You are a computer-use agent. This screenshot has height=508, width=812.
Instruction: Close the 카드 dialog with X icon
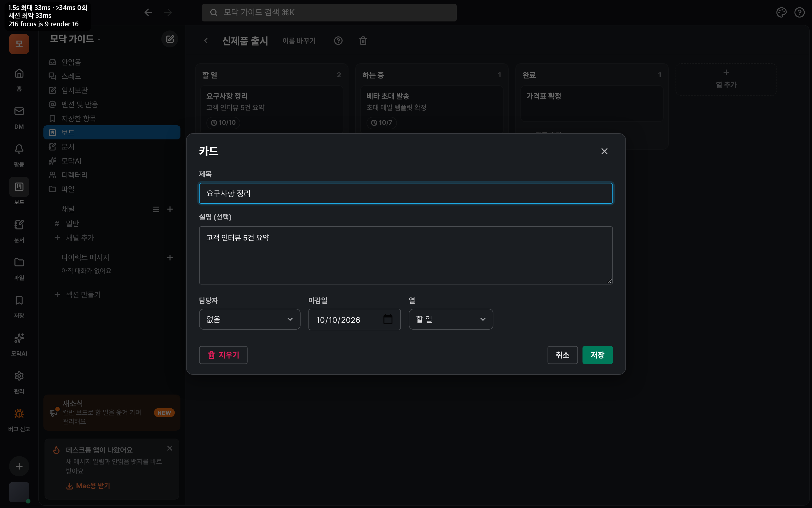pyautogui.click(x=604, y=151)
